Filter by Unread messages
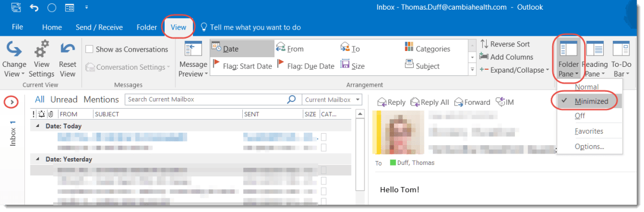The height and width of the screenshot is (212, 644). pos(63,99)
